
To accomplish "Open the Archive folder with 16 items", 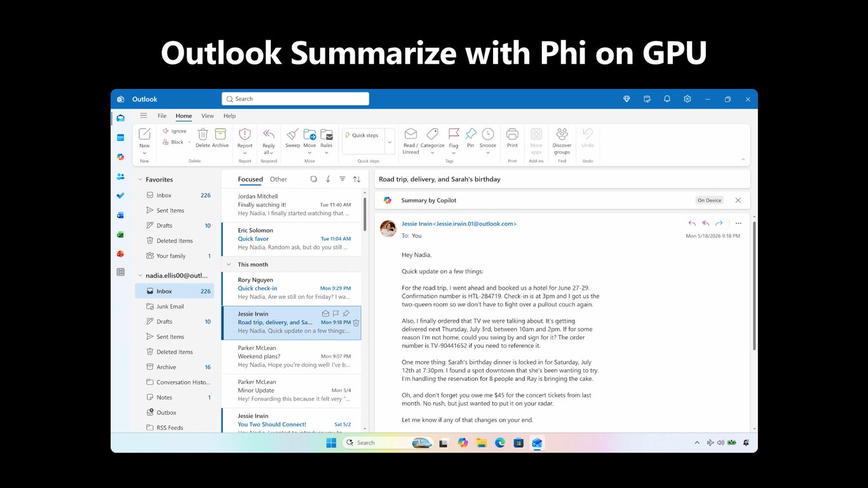I will click(174, 367).
